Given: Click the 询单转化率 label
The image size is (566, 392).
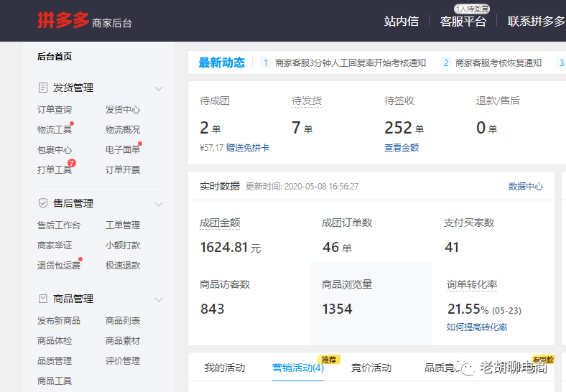Looking at the screenshot, I should (472, 285).
